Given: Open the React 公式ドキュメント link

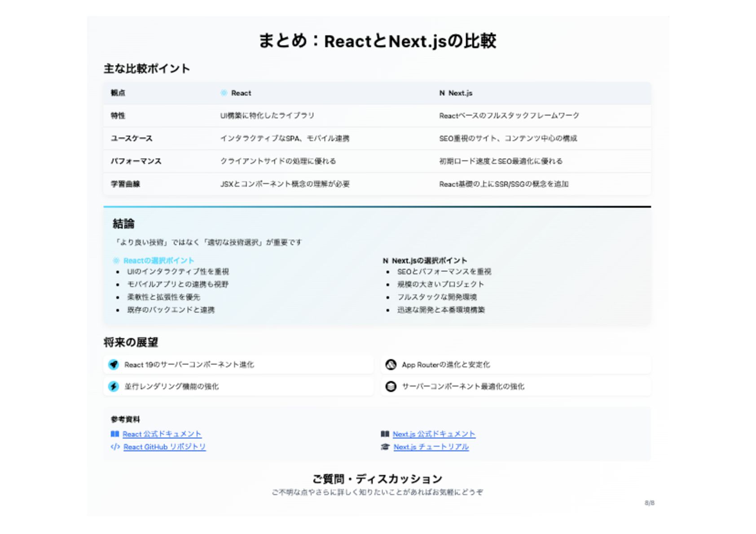Looking at the screenshot, I should pos(162,434).
